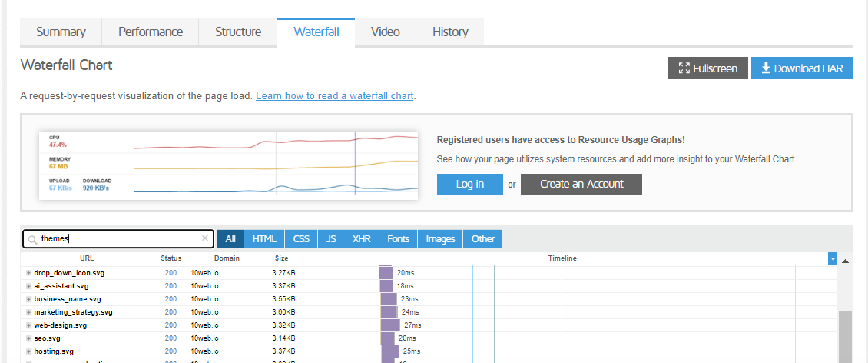Select drop_down_icon.svg URL text
Viewport: 868px width, 363px height.
tap(69, 273)
